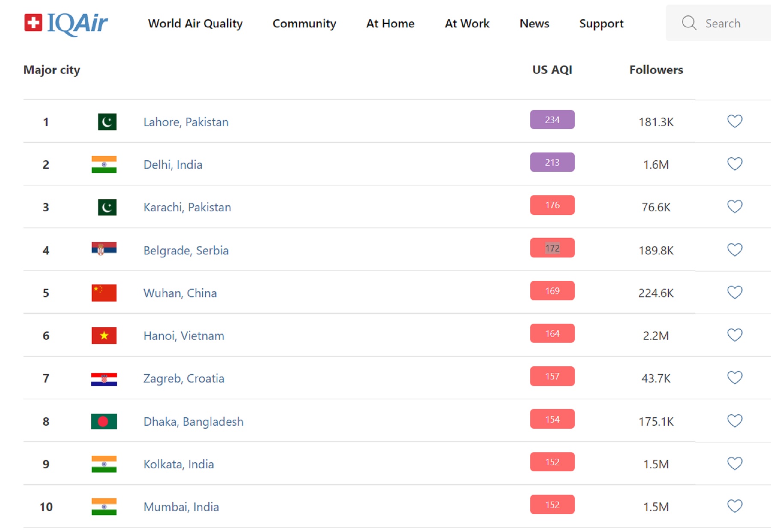Click the IQAir logo
The height and width of the screenshot is (532, 771).
click(x=66, y=23)
